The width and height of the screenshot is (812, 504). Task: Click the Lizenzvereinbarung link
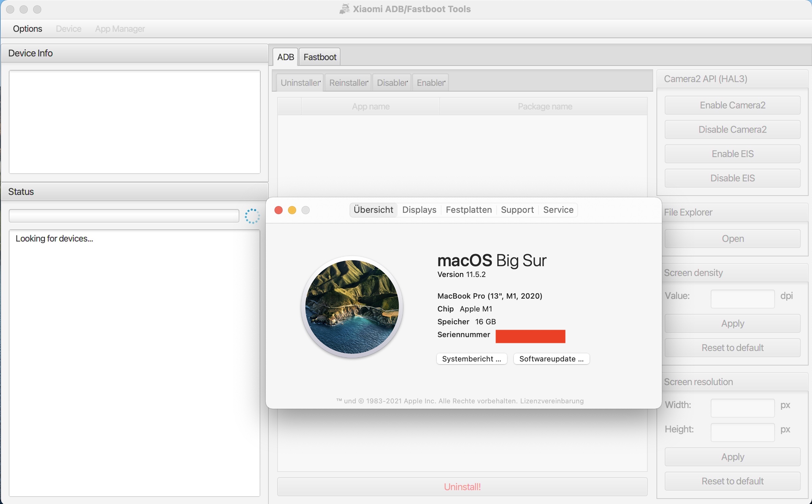552,401
